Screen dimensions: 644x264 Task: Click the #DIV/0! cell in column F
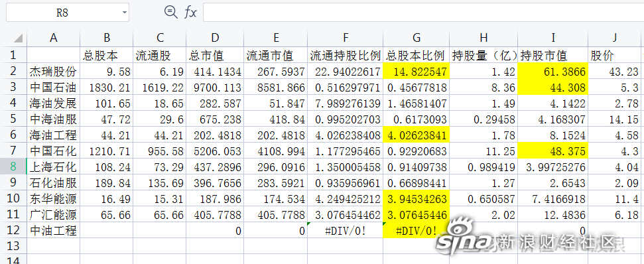(346, 231)
